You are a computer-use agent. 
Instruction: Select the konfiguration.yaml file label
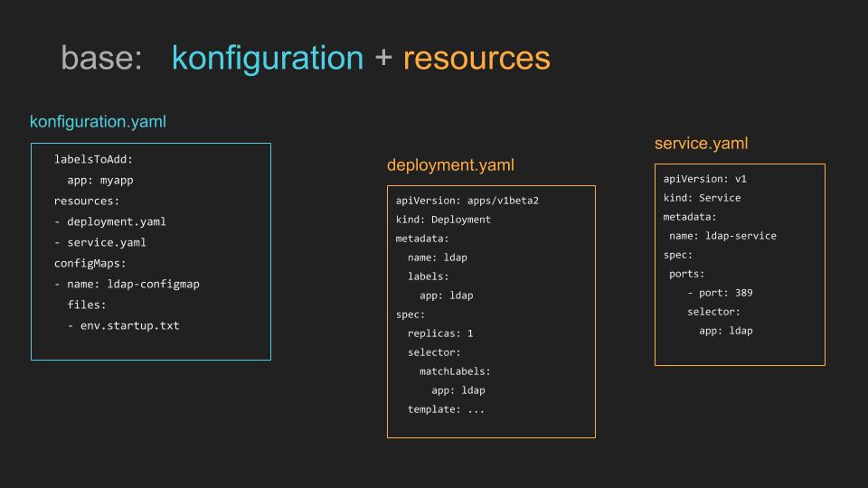pyautogui.click(x=98, y=122)
